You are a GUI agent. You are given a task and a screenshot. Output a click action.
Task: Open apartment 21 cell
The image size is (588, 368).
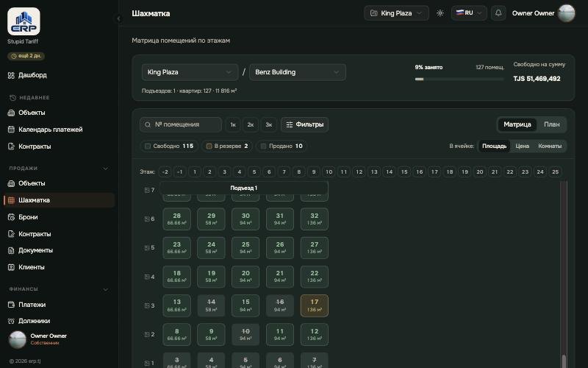280,277
